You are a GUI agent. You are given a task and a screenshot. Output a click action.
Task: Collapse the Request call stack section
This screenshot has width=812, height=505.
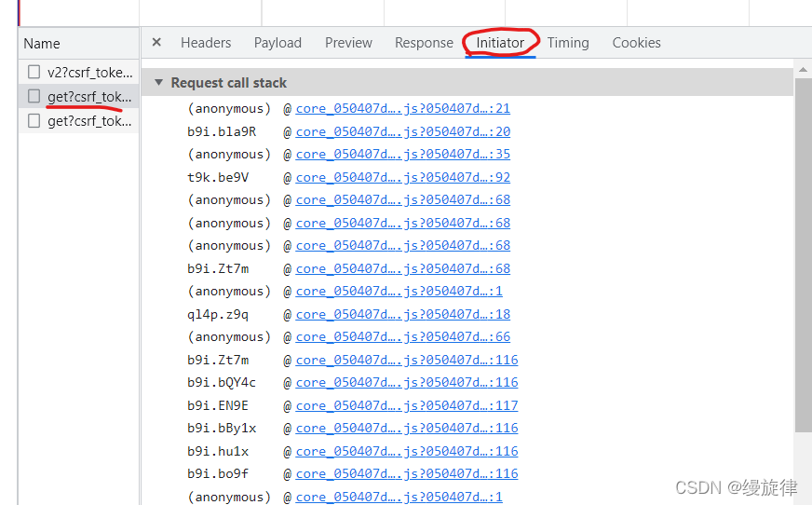pyautogui.click(x=159, y=82)
